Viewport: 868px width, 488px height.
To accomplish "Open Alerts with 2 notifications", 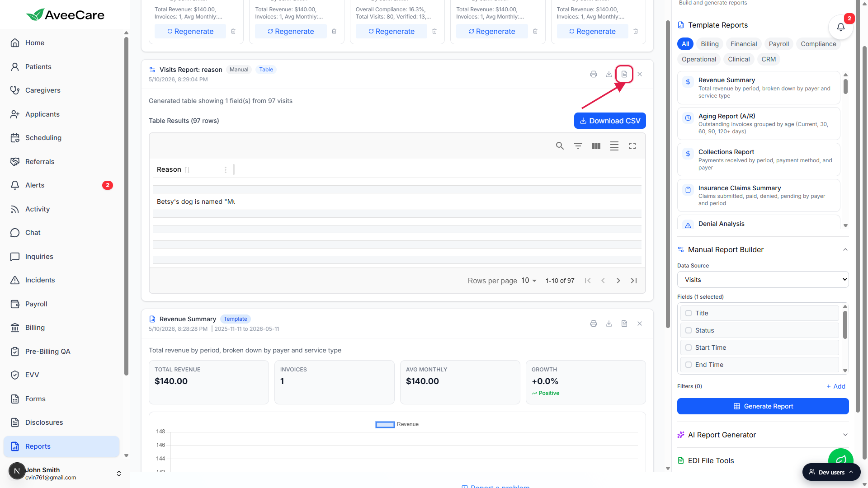I will tap(61, 185).
